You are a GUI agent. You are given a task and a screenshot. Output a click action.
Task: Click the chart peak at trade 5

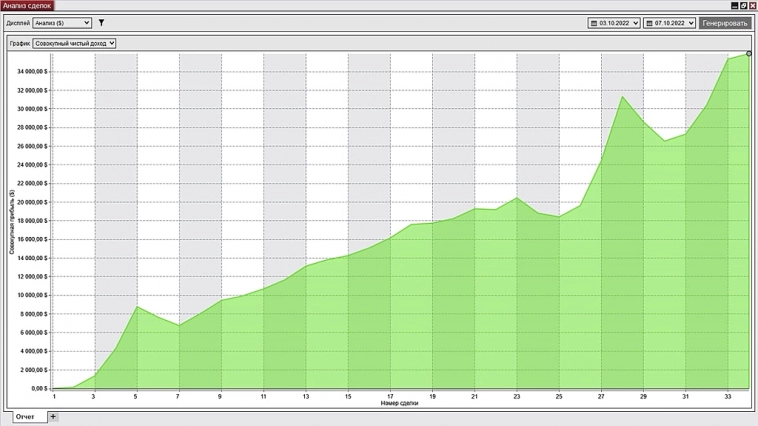pyautogui.click(x=137, y=306)
